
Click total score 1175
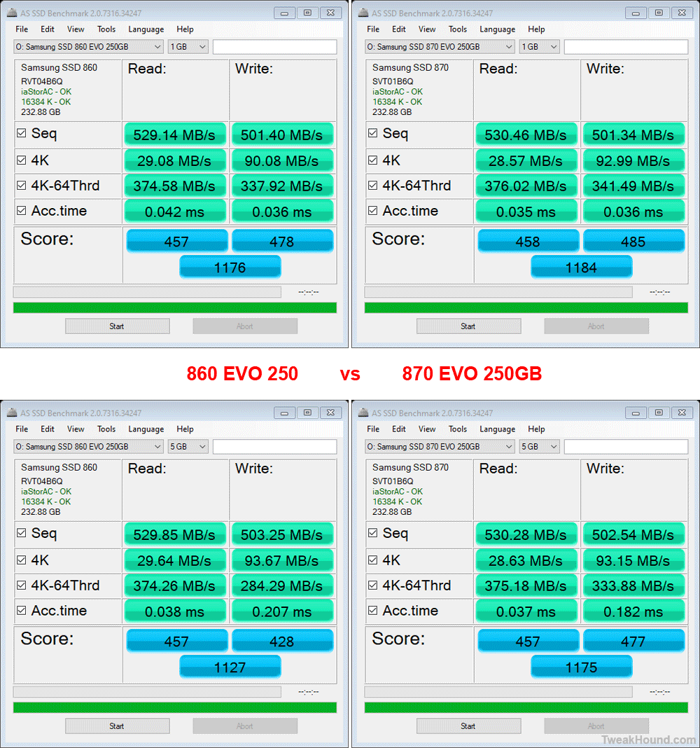point(582,667)
